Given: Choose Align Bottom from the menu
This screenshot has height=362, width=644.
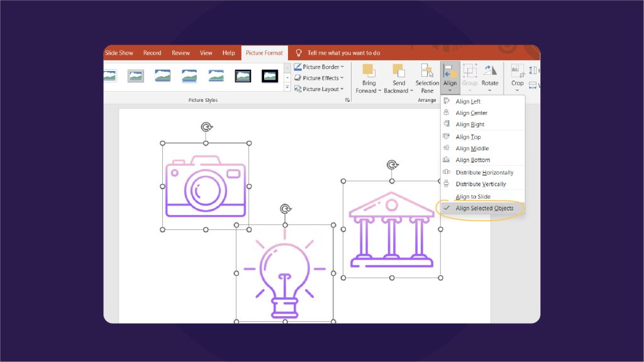Looking at the screenshot, I should point(483,160).
